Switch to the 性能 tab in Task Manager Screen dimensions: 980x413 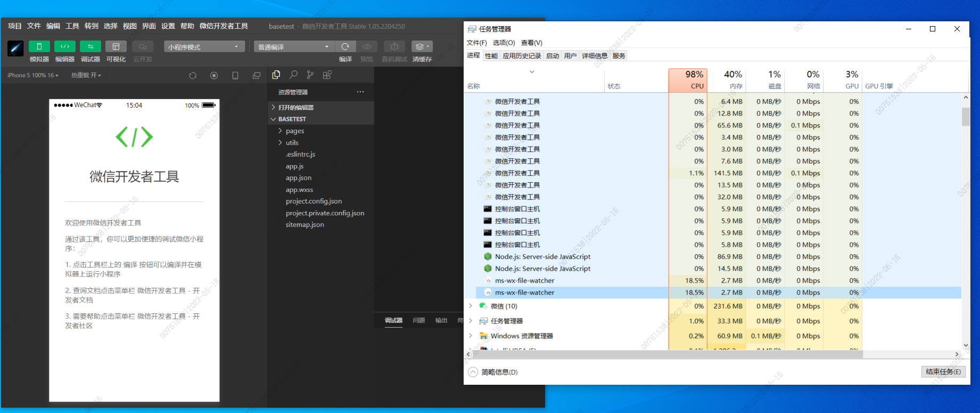click(x=491, y=56)
